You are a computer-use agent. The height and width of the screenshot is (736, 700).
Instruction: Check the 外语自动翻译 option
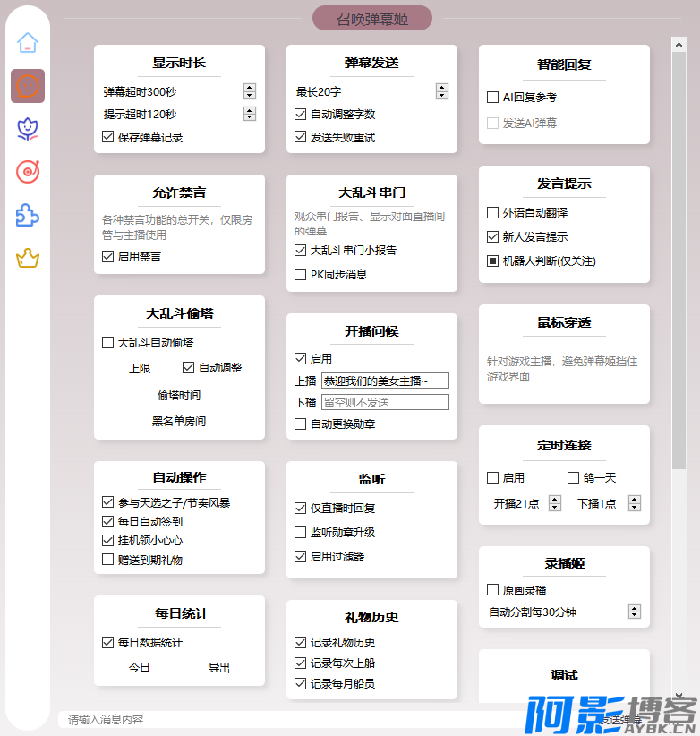[x=493, y=213]
